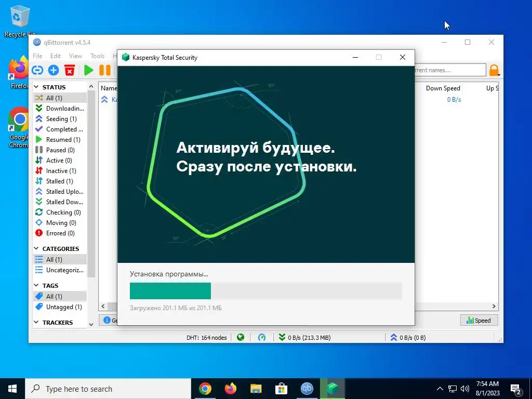The height and width of the screenshot is (399, 532).
Task: Collapse the CATEGORIES section
Action: click(x=36, y=249)
